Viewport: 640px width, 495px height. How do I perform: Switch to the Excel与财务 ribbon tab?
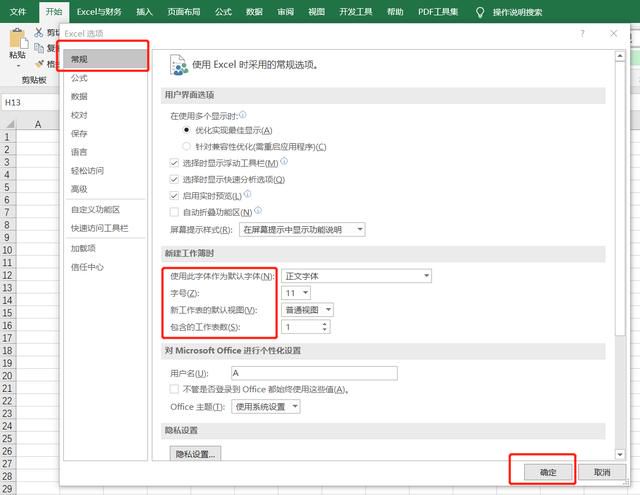tap(99, 12)
